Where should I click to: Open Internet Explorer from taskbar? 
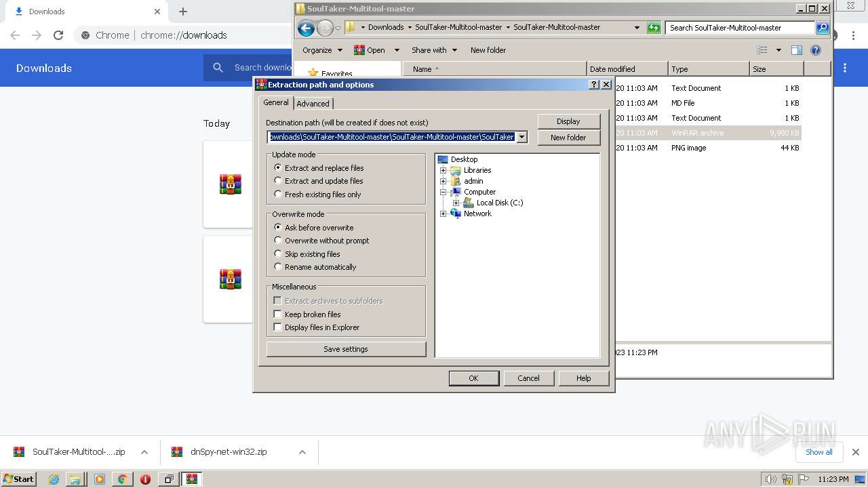pos(54,479)
